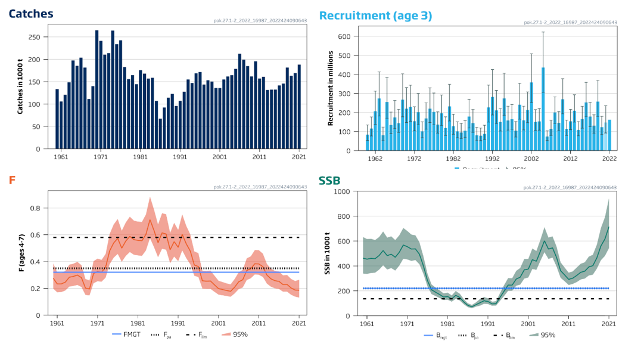Click the orange F chart heading
Viewport: 644px width, 347px height.
point(12,181)
